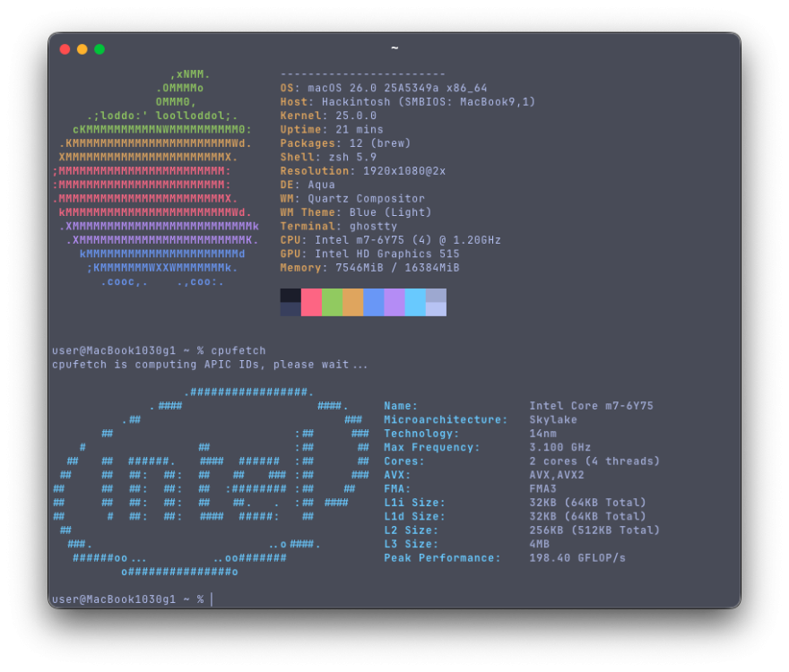Click the tilde window title
The height and width of the screenshot is (672, 789).
pyautogui.click(x=394, y=48)
